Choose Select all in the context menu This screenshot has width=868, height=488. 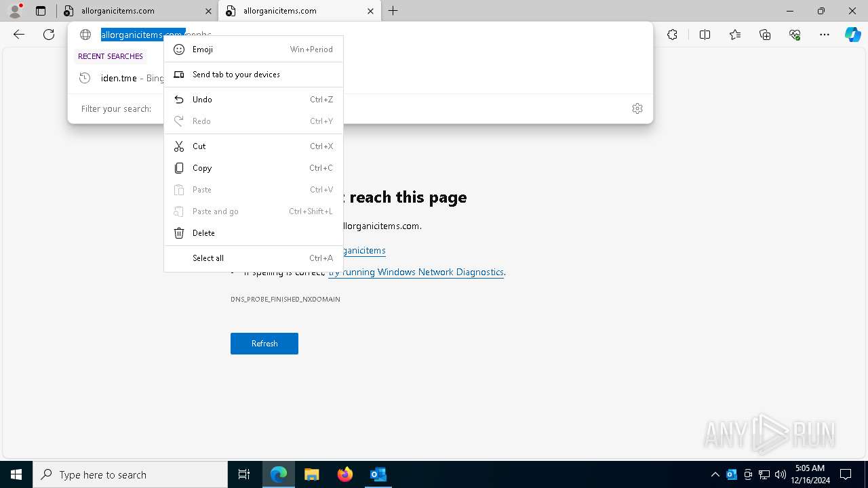pyautogui.click(x=254, y=258)
